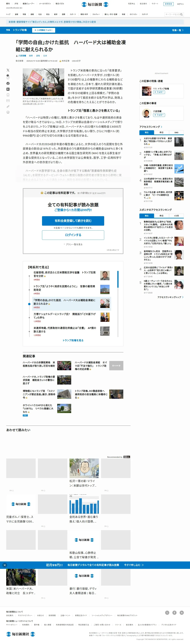The height and width of the screenshot is (644, 190).
Task: Click 今すぐ申し込む in the bottom banner
Action: 134,565
